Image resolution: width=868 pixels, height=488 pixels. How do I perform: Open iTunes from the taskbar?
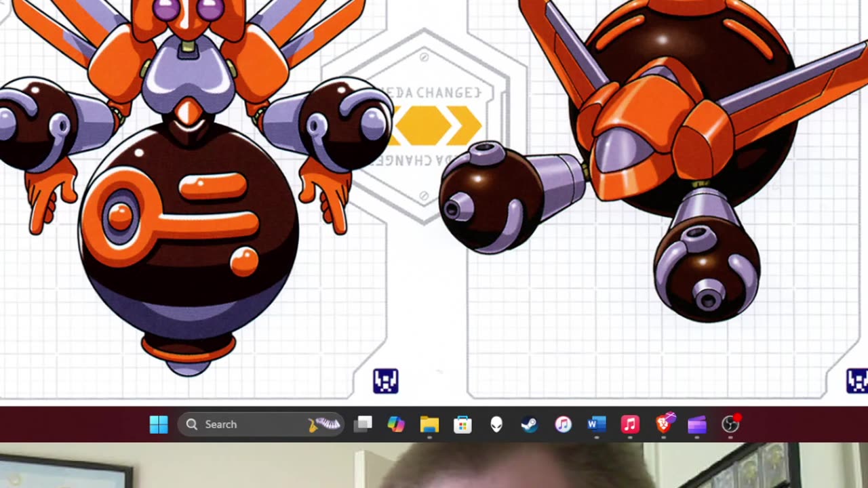(x=563, y=424)
